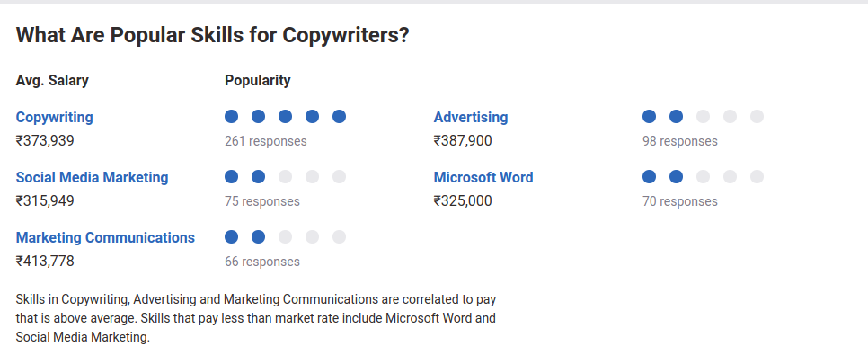Click the ₹413,778 salary figure
Screen dimensions: 868x364
[45, 261]
